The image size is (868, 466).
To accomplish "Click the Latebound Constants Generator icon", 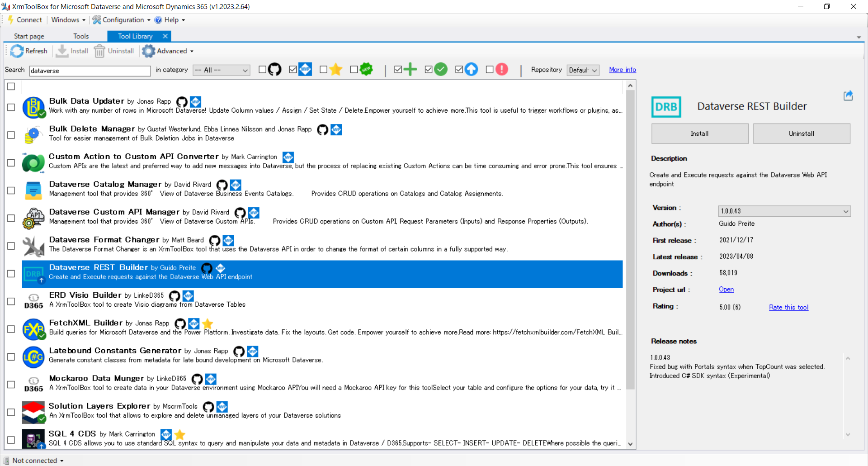I will (x=33, y=357).
